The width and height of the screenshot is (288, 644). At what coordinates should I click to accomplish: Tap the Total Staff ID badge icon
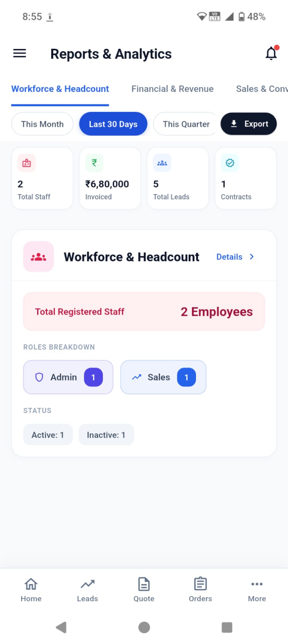tap(27, 163)
